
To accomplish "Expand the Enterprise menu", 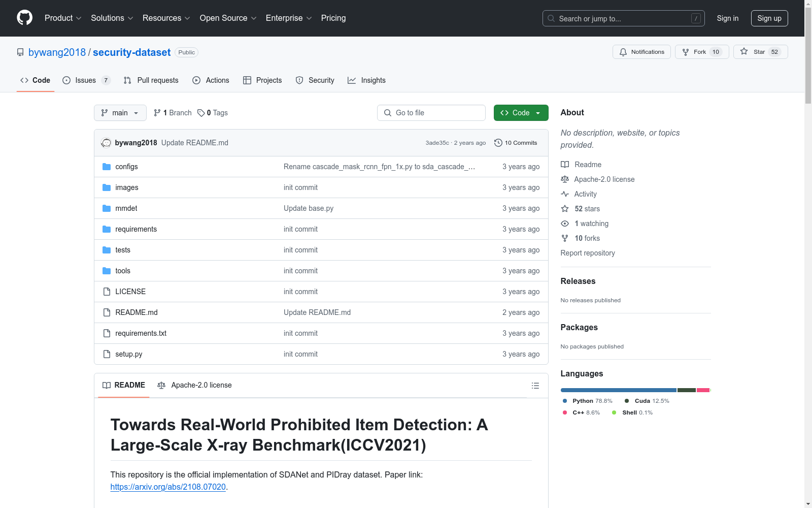I will pos(289,18).
